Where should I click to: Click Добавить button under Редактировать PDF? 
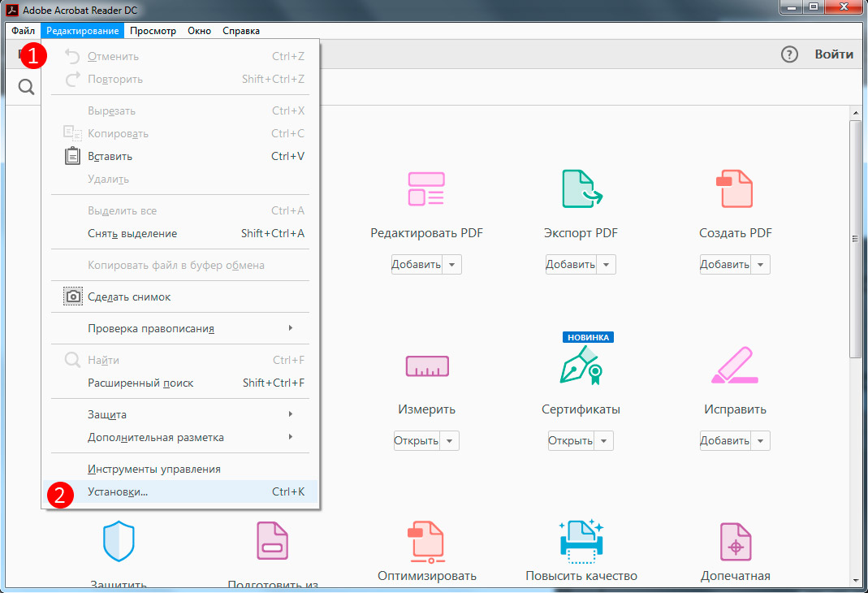pos(417,265)
